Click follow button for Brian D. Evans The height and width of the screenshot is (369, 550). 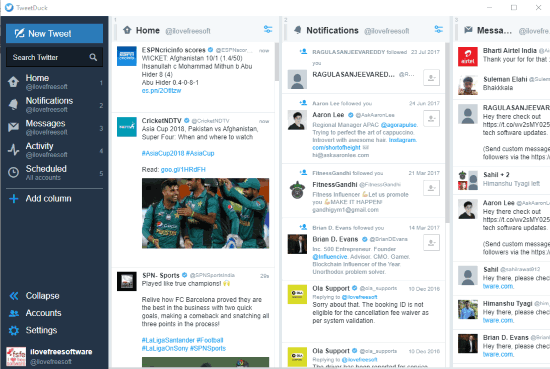click(431, 242)
